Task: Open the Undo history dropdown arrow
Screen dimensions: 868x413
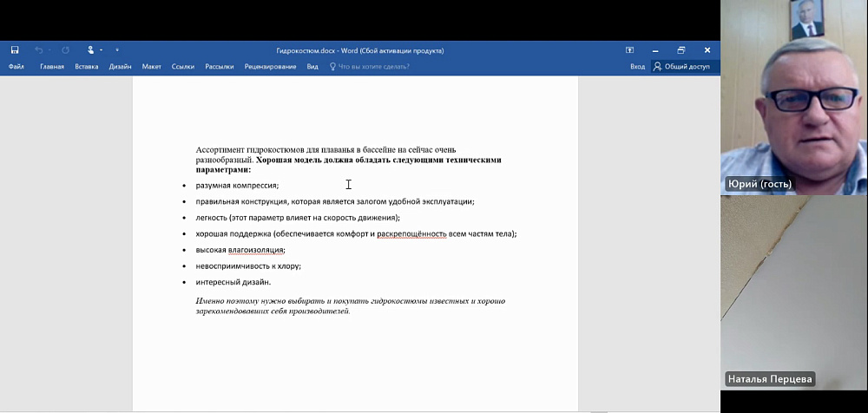Action: tap(49, 50)
